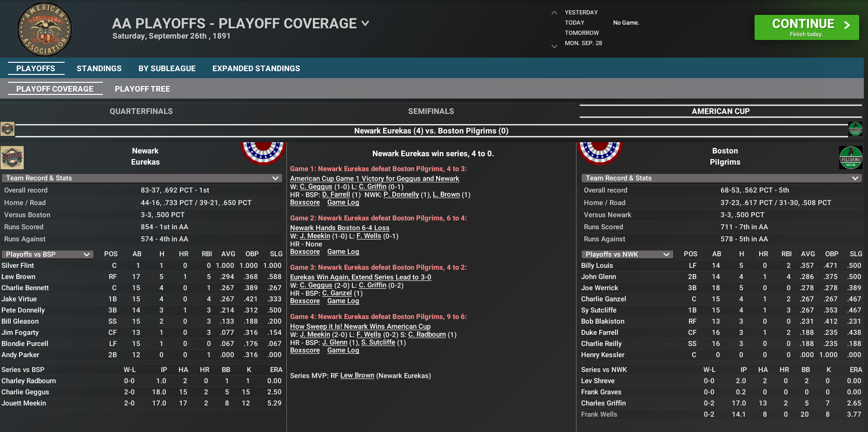The height and width of the screenshot is (432, 868).
Task: Open the Game 1 Boxscore link
Action: pos(305,202)
